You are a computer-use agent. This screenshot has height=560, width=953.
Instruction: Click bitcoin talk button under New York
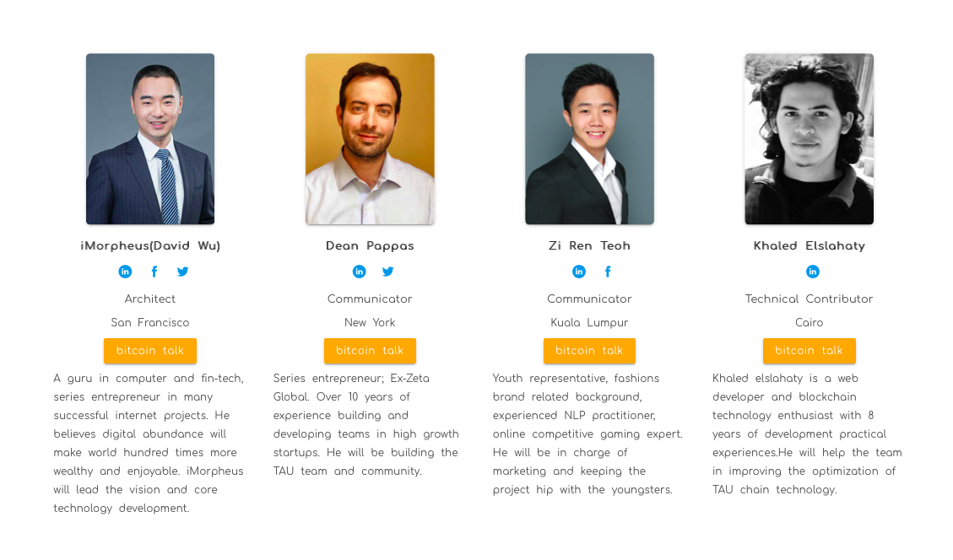[370, 351]
